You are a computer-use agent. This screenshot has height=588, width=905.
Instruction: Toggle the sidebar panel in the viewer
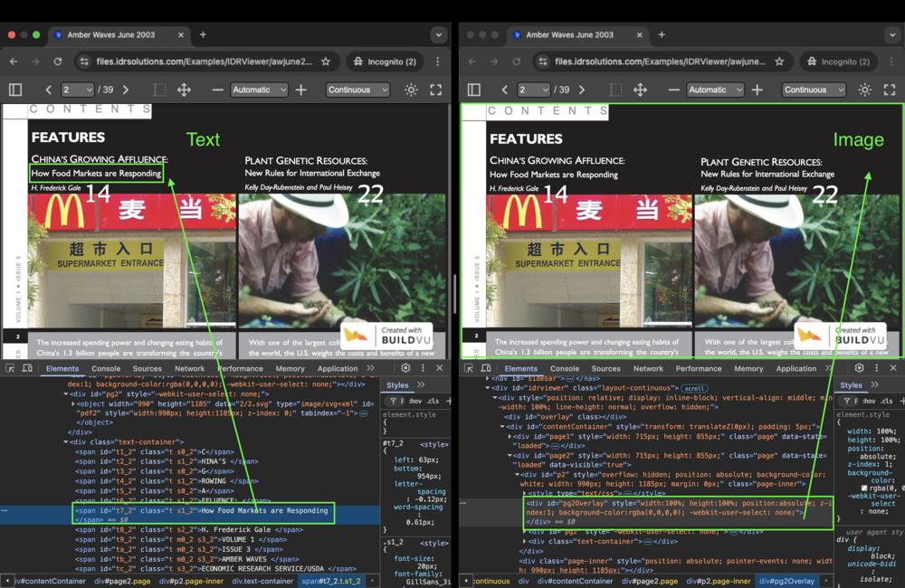(x=14, y=90)
